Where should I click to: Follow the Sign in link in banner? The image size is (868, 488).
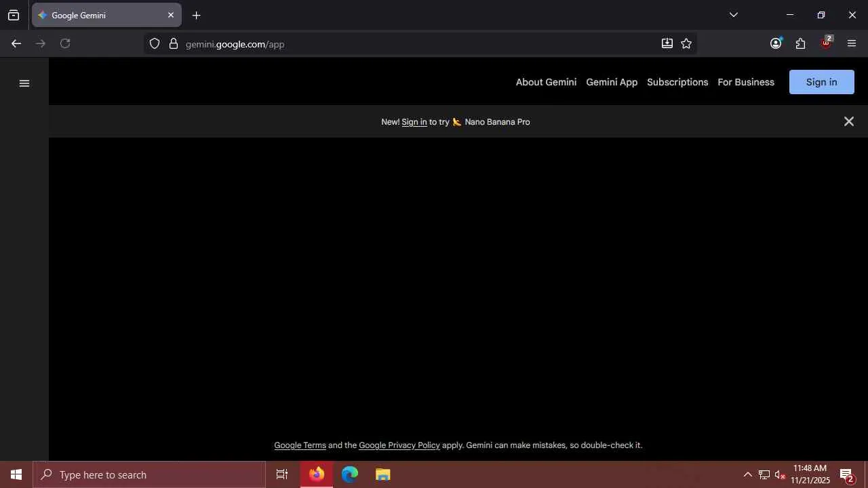[414, 122]
